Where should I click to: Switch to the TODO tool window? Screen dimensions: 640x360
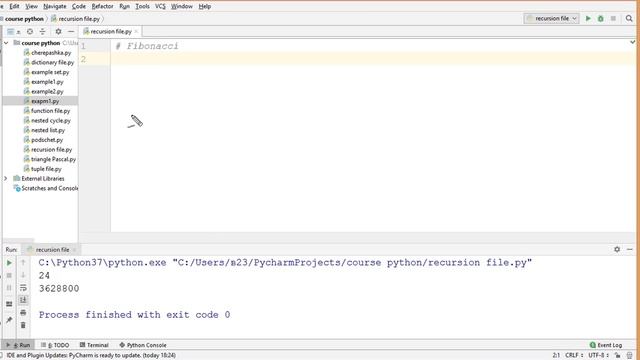(55, 345)
